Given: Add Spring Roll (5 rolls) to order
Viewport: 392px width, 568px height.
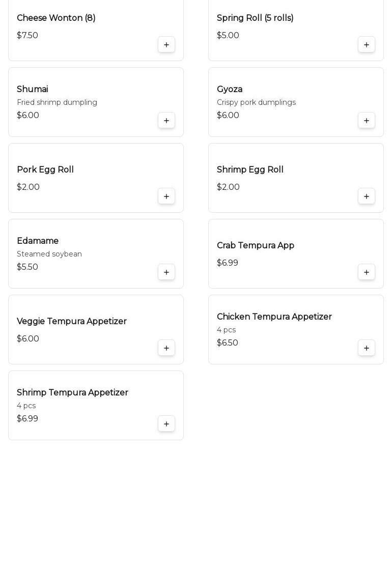Looking at the screenshot, I should 367,45.
